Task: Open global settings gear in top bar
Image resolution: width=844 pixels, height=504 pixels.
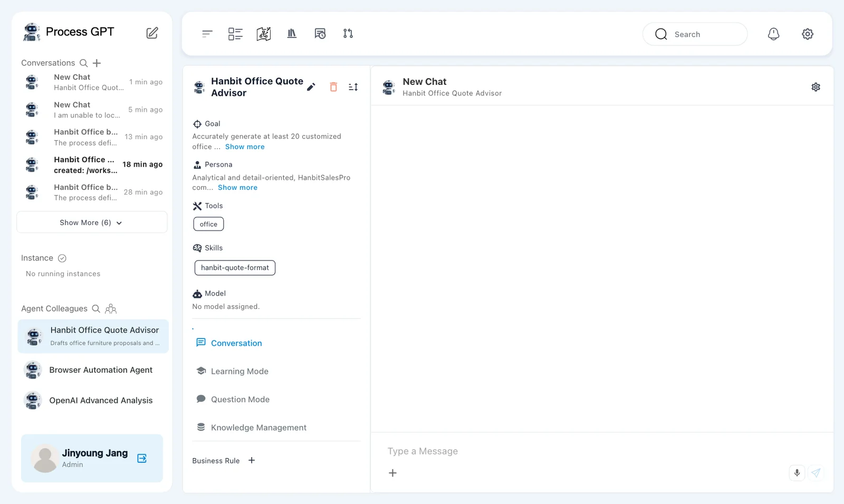Action: (808, 34)
